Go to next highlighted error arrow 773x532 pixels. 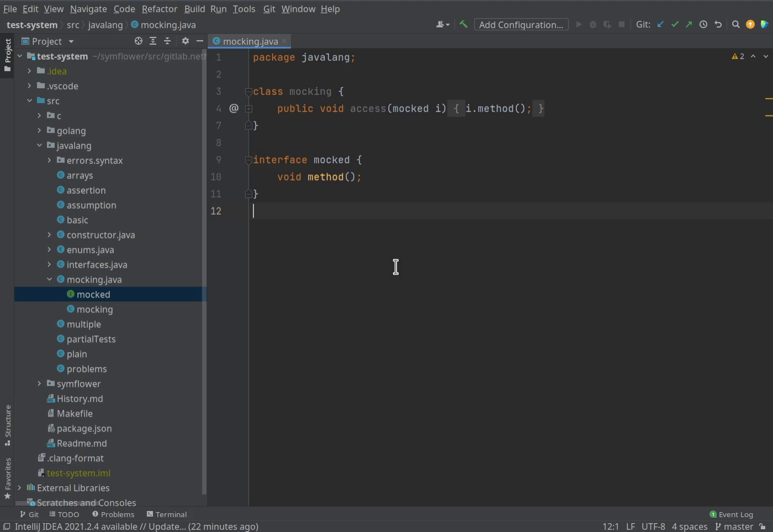click(766, 56)
